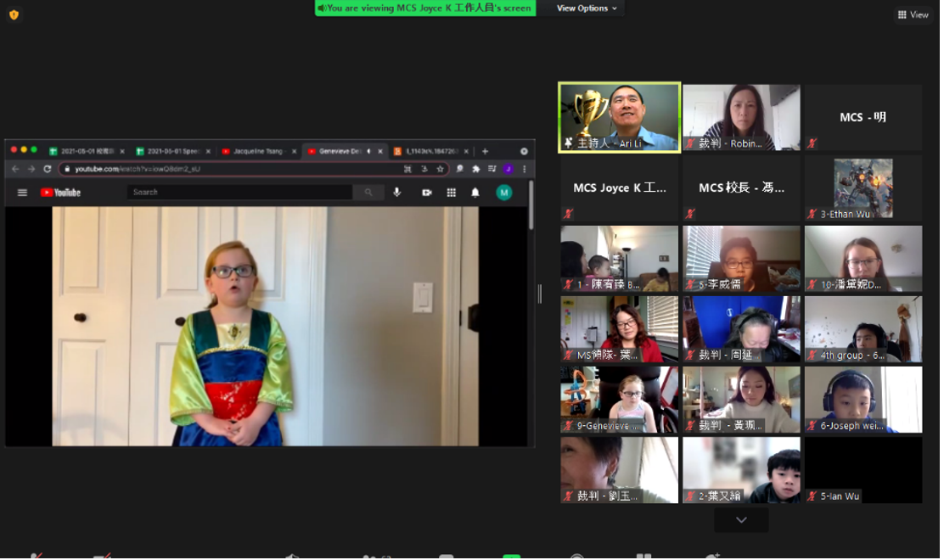The image size is (944, 560).
Task: Click the YouTube voice search microphone
Action: [x=396, y=193]
